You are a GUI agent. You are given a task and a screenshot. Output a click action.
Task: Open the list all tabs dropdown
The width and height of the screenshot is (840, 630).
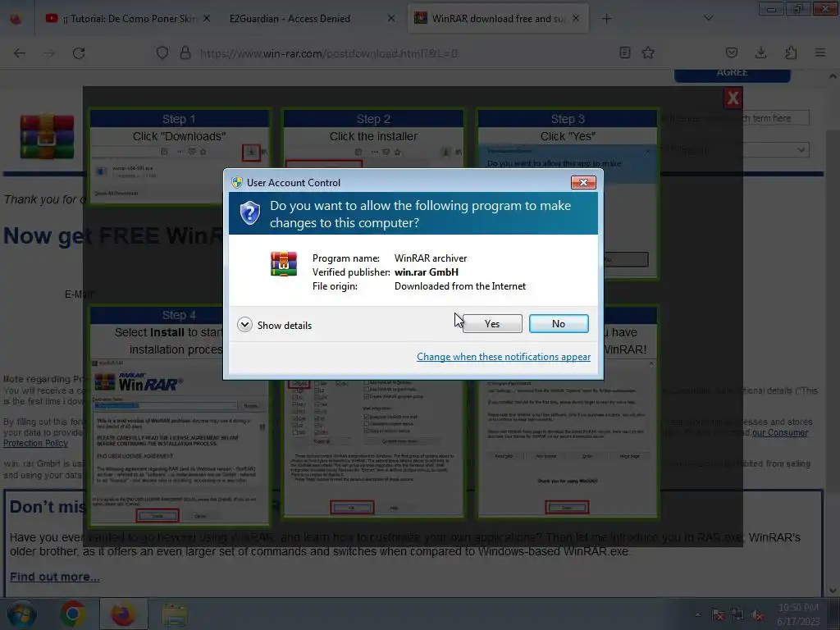[x=708, y=18]
